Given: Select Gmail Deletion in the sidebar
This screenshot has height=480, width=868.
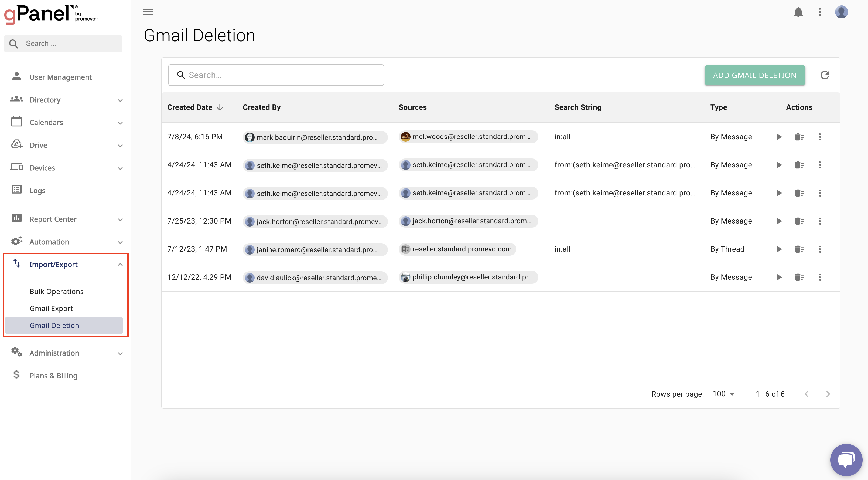Looking at the screenshot, I should tap(64, 325).
